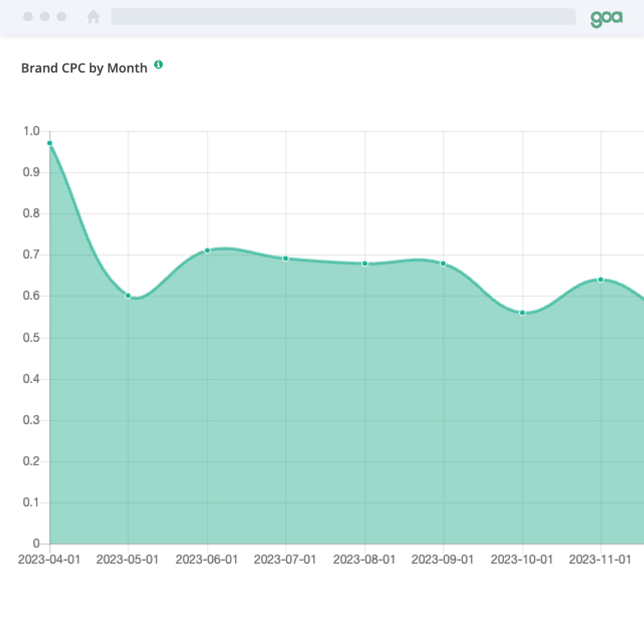Click the first gray window control dot
The image size is (644, 644).
tap(28, 16)
